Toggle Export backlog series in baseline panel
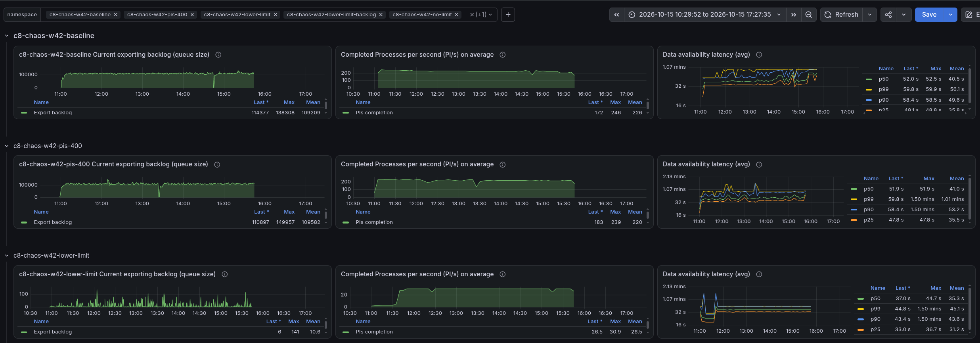Image resolution: width=980 pixels, height=343 pixels. coord(53,113)
